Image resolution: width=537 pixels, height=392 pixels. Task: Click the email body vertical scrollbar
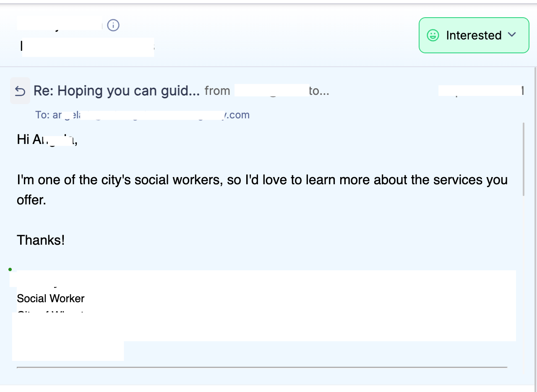pyautogui.click(x=523, y=159)
